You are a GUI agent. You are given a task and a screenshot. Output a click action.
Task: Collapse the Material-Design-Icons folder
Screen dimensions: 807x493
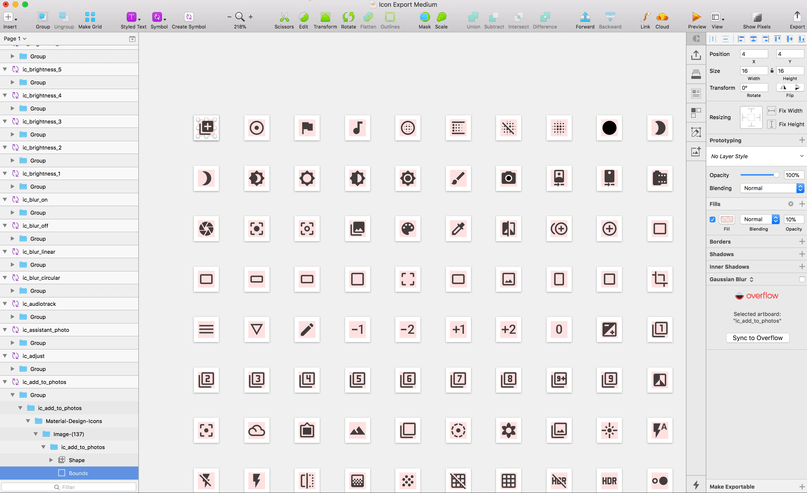28,421
